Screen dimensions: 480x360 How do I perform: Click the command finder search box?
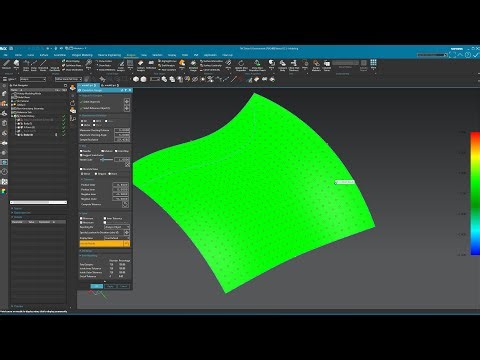point(432,55)
